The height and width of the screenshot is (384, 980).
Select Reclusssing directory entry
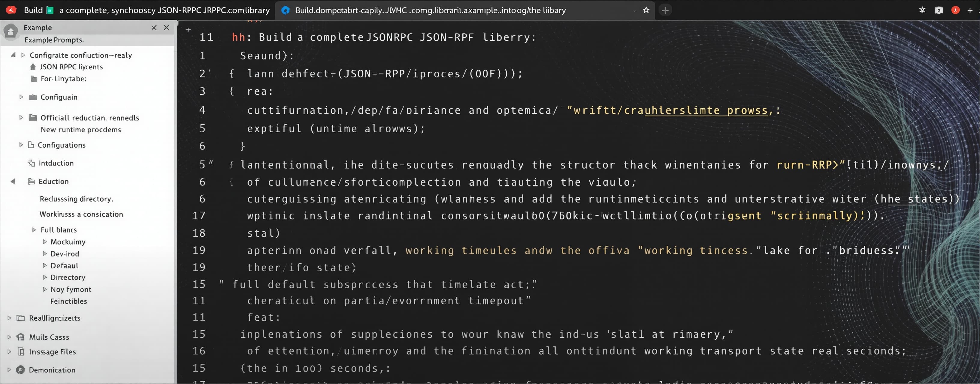tap(77, 199)
